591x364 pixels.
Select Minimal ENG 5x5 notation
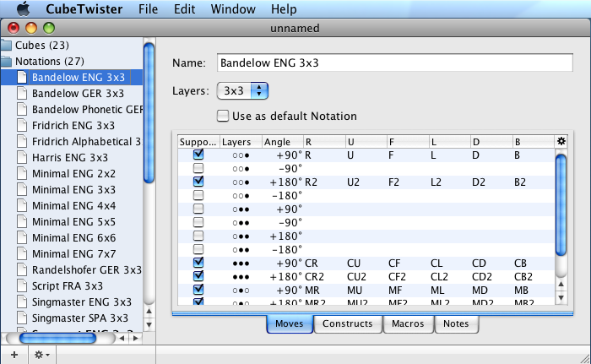(x=73, y=222)
